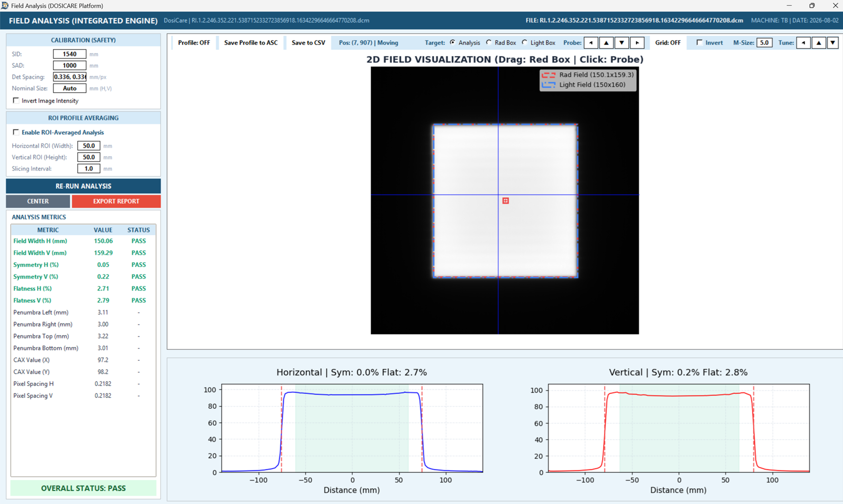Select the Penumbra Top (mm) row
The width and height of the screenshot is (843, 504).
coord(83,336)
